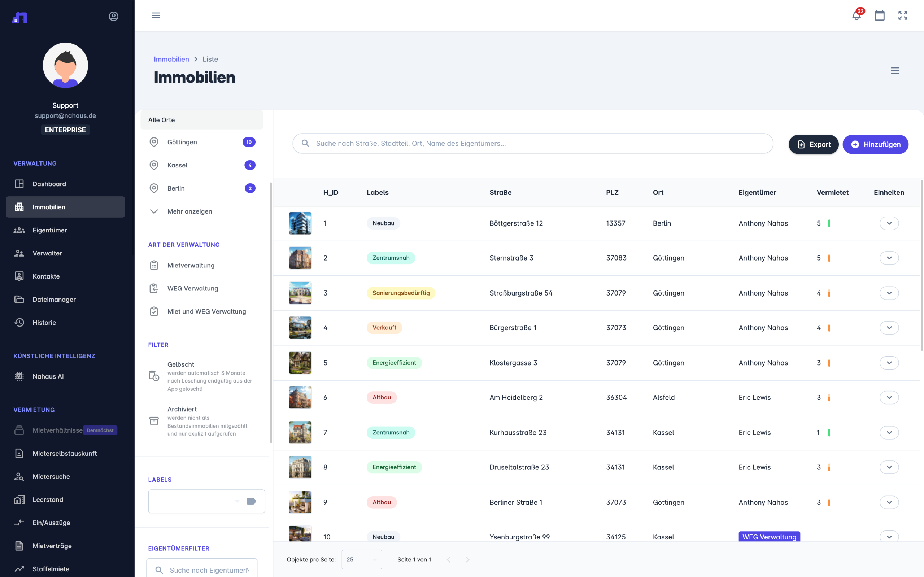The height and width of the screenshot is (577, 924).
Task: Open Dateimanager in sidebar menu
Action: pyautogui.click(x=54, y=300)
